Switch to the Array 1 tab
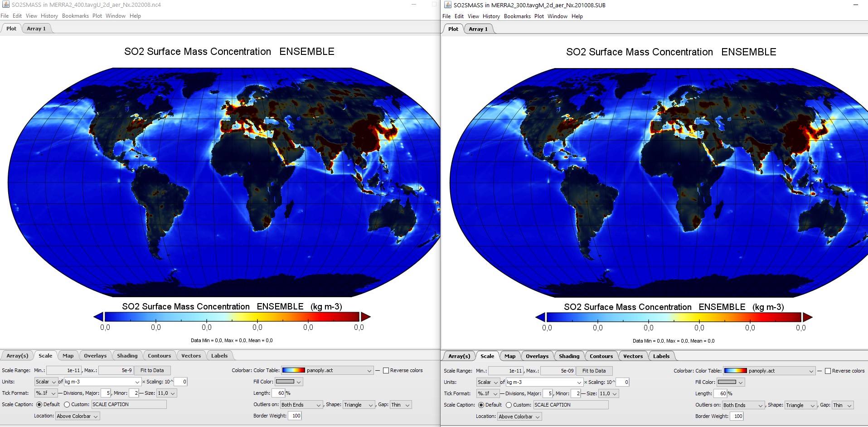Screen dimensions: 868x427 pos(36,28)
